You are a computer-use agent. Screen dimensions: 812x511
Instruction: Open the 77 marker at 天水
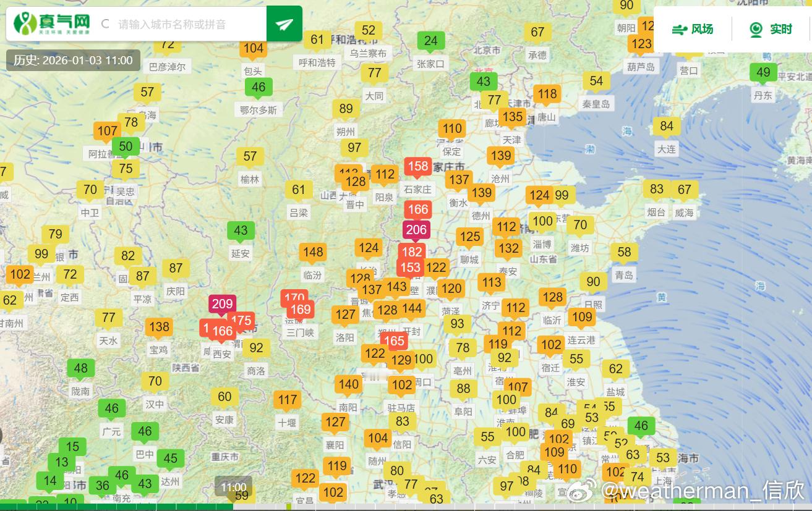(x=108, y=319)
